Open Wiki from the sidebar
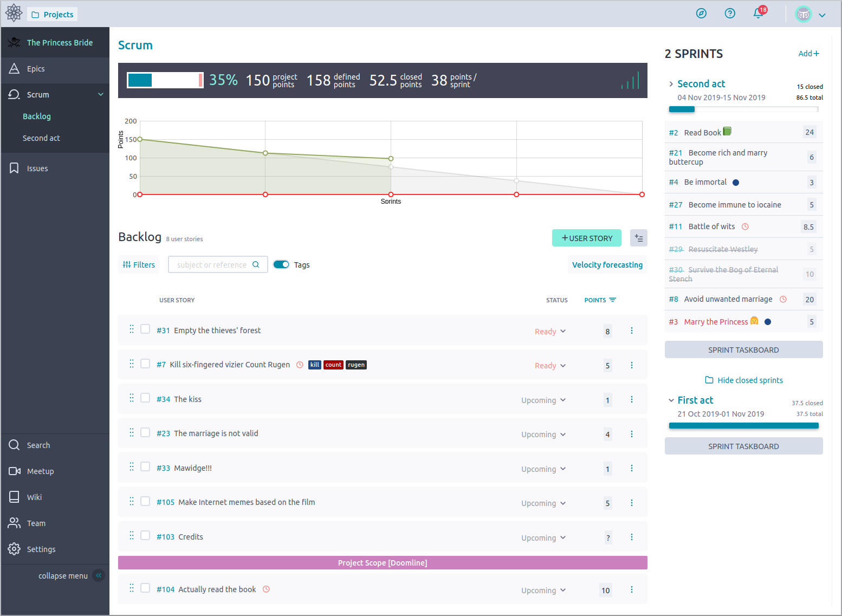The image size is (842, 616). point(35,497)
